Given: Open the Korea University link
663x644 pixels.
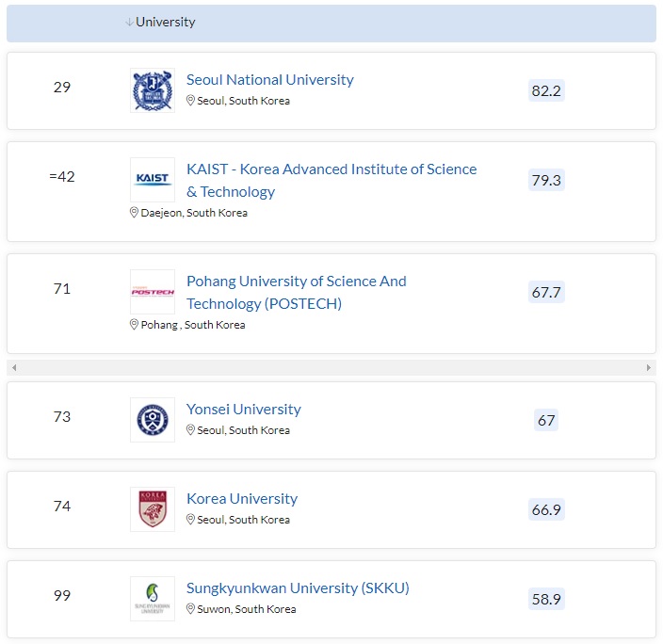Looking at the screenshot, I should point(241,499).
